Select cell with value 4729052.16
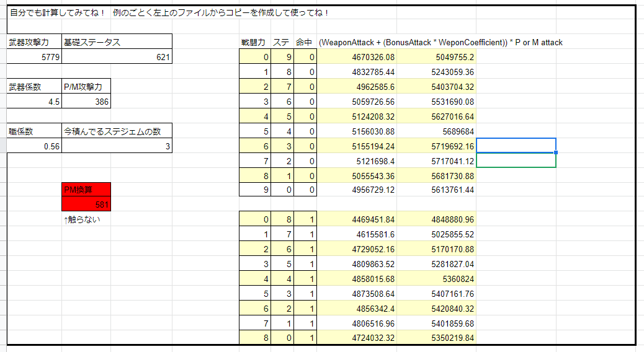 [357, 249]
